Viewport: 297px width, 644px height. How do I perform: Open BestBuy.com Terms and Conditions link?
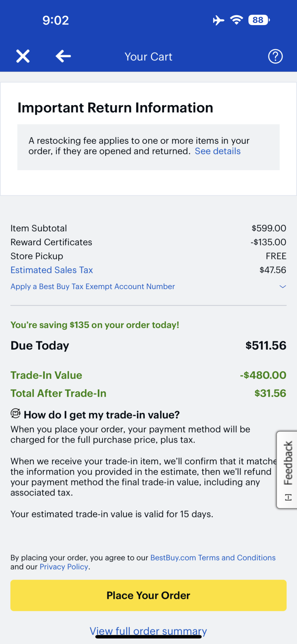coord(213,558)
